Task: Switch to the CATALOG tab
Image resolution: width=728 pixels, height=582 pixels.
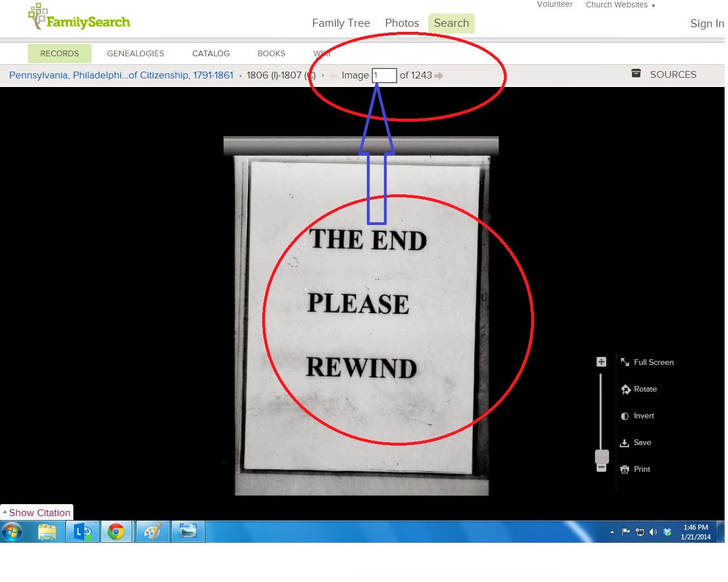Action: (x=211, y=53)
